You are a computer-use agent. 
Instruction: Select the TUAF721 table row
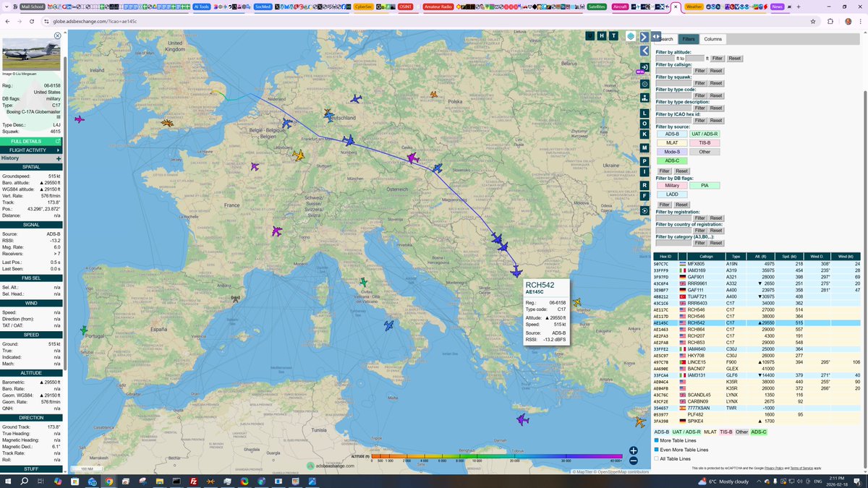(756, 296)
